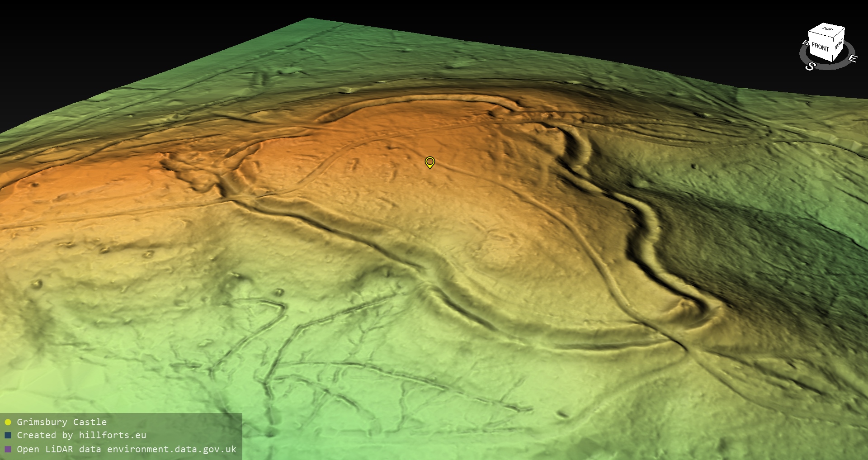Click the black empty background in the top-left
The image size is (868, 460).
pyautogui.click(x=90, y=36)
